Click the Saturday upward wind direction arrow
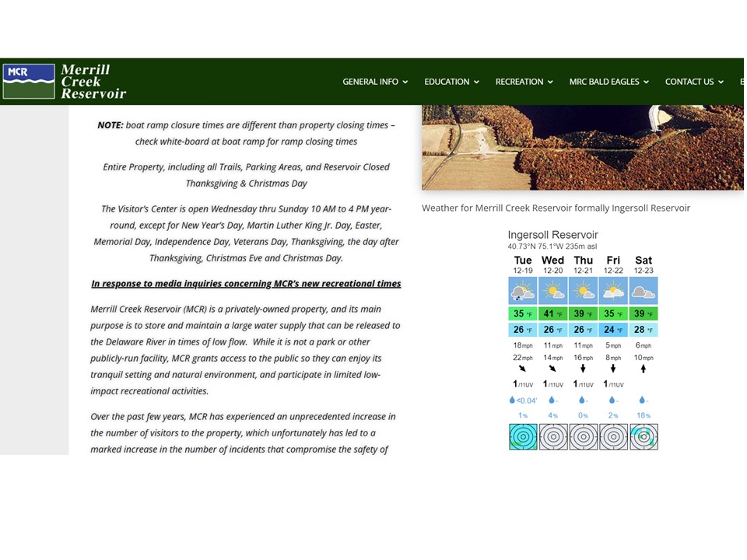Screen dimensions: 747x560 coord(644,369)
